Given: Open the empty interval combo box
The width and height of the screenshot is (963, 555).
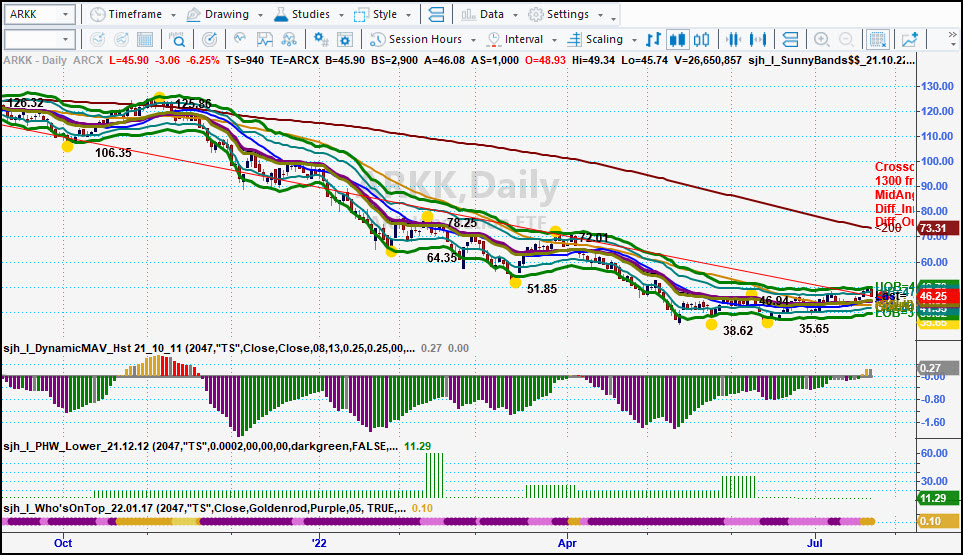Looking at the screenshot, I should [39, 39].
